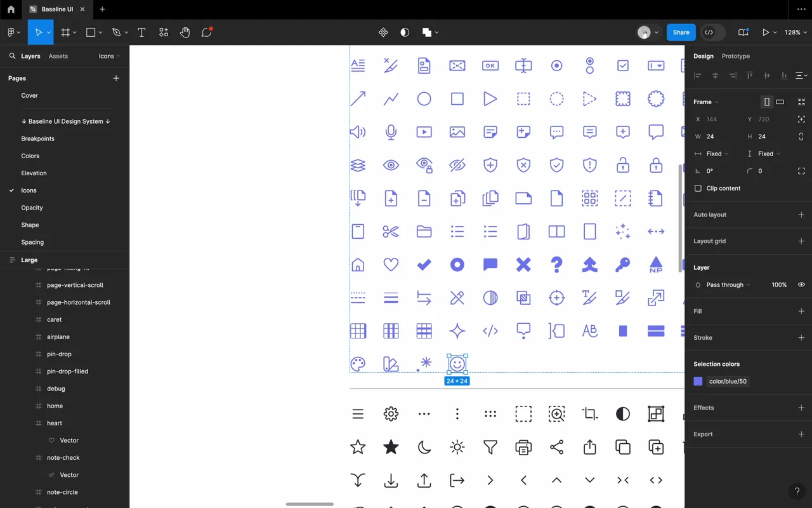Click the blue Share button
The width and height of the screenshot is (812, 508).
681,32
